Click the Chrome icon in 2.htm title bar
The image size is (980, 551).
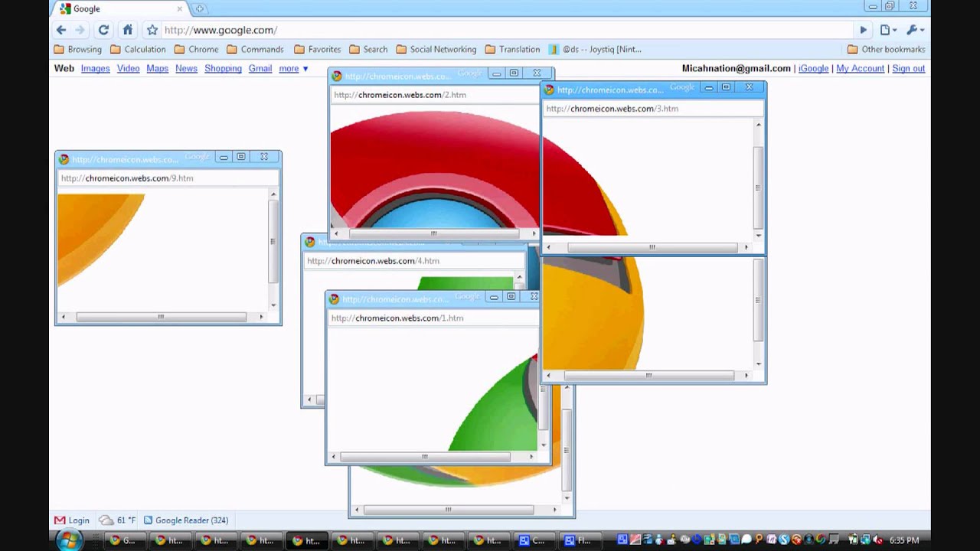point(337,76)
